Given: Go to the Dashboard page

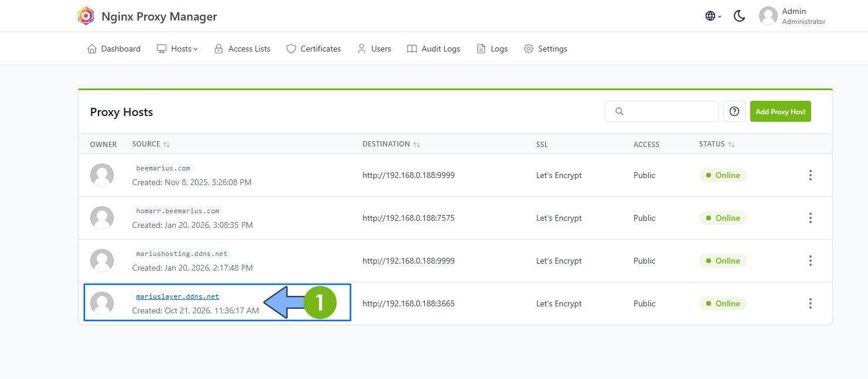Looking at the screenshot, I should tap(114, 49).
